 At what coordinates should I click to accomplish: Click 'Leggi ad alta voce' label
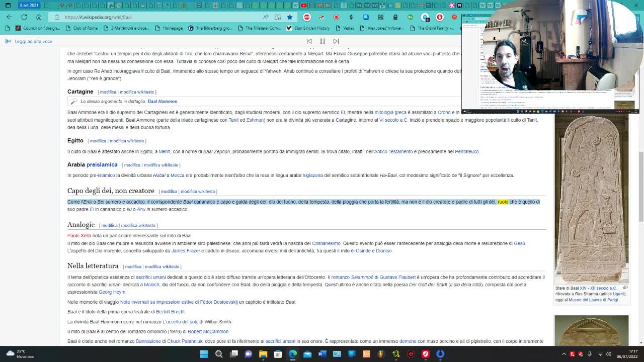33,41
